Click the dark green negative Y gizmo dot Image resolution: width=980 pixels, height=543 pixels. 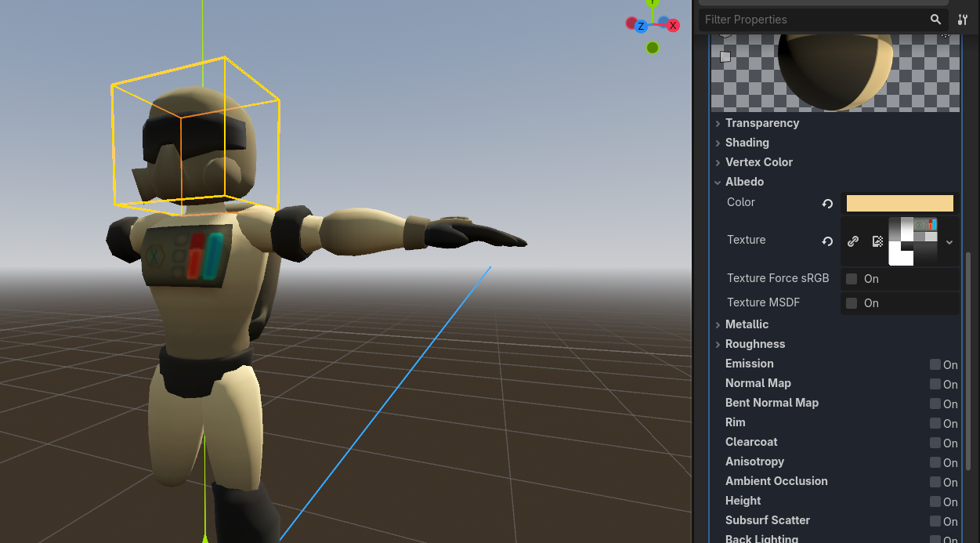[x=653, y=48]
